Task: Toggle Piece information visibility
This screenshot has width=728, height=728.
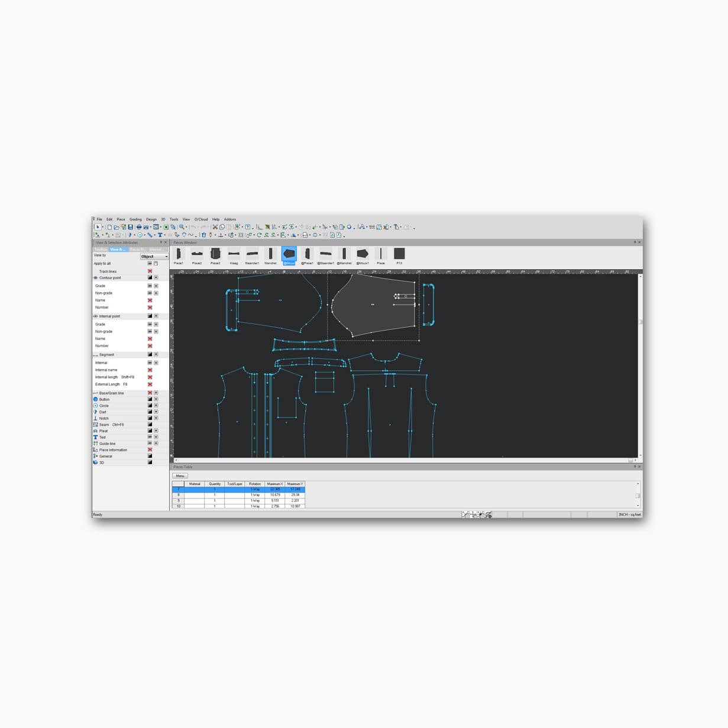Action: pyautogui.click(x=150, y=450)
